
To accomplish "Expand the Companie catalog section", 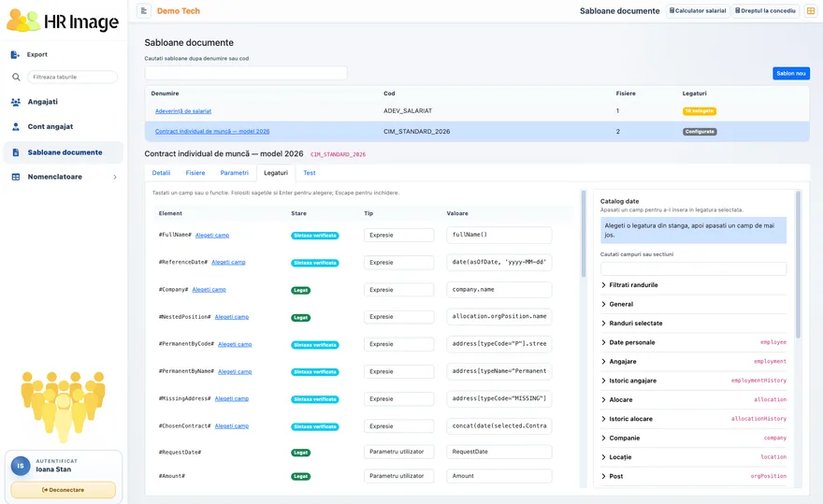I will pyautogui.click(x=693, y=439).
